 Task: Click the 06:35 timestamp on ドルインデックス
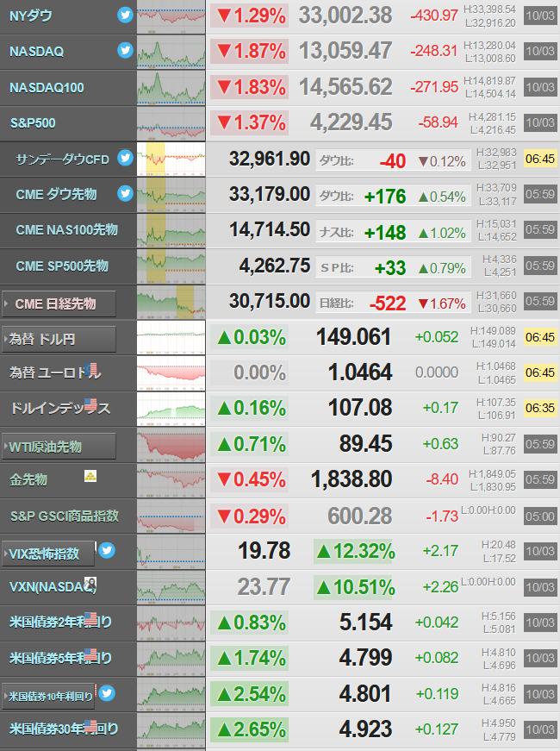540,408
